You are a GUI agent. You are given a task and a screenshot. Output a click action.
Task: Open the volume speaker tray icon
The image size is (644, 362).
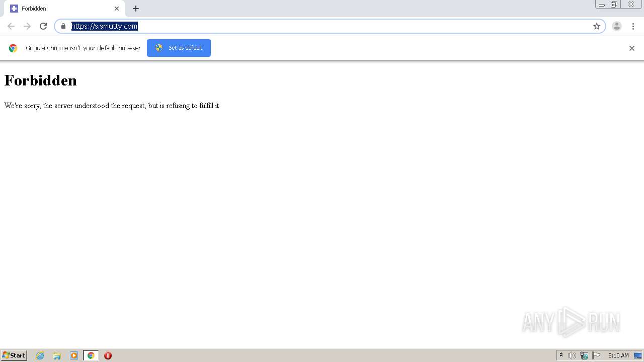[x=572, y=355]
